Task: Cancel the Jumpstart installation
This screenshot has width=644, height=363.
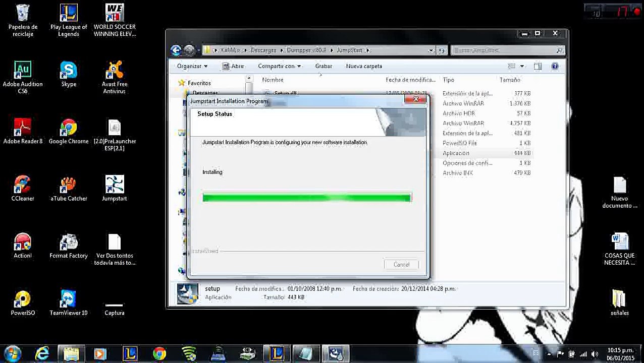Action: 401,265
